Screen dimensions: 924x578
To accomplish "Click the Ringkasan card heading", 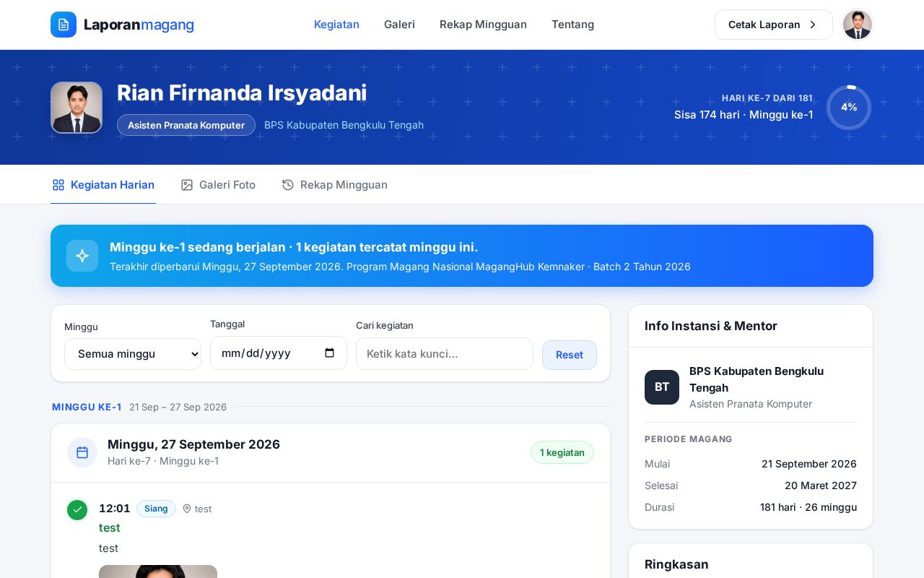I will 676,564.
